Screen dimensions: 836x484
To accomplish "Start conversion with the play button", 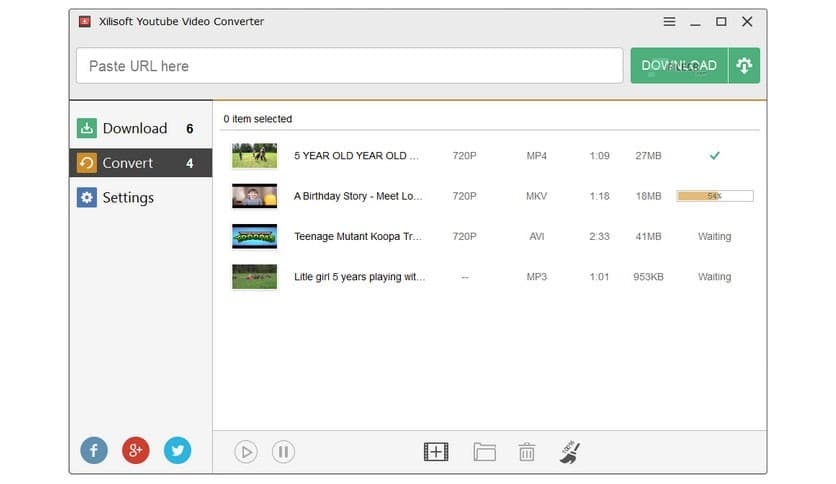I will (x=246, y=452).
